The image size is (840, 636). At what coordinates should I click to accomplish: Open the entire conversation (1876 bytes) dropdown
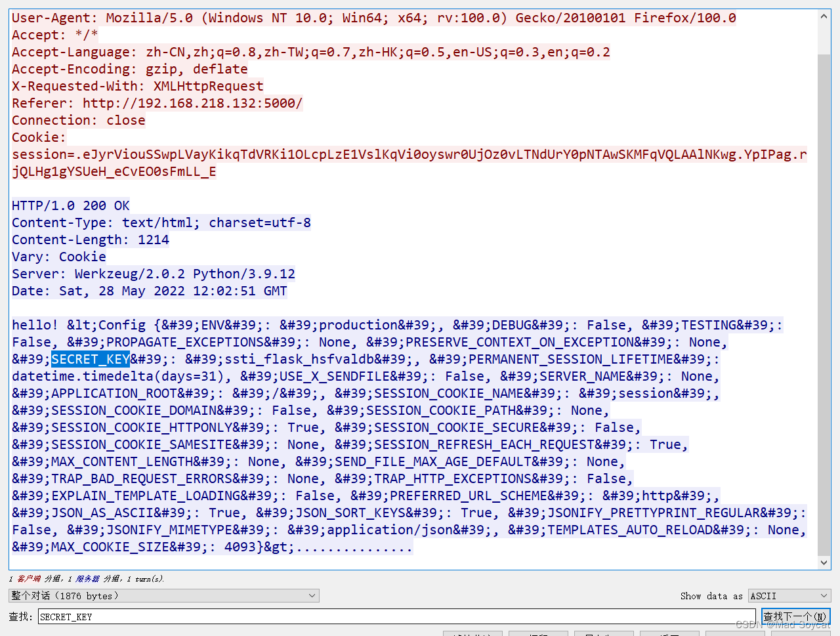[164, 595]
